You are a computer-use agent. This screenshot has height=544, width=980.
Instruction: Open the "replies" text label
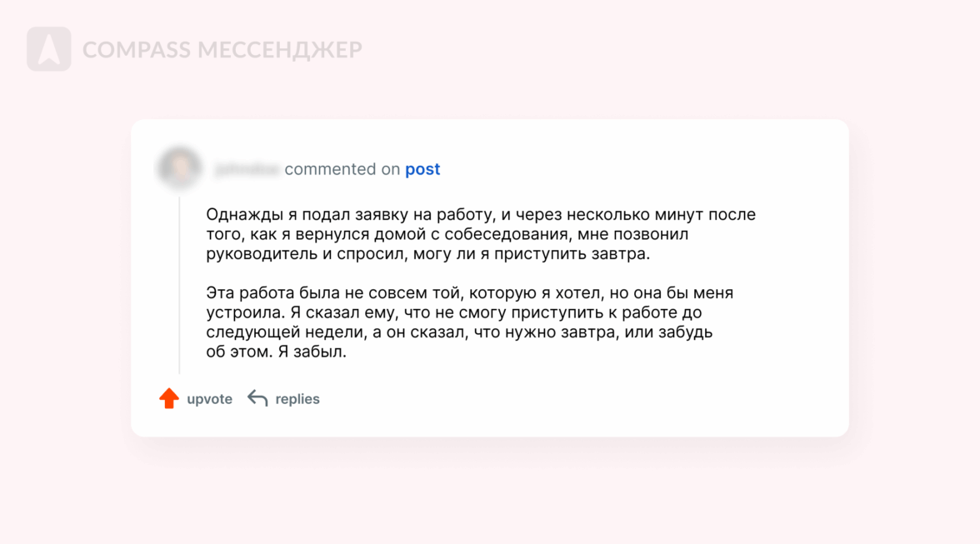click(x=297, y=399)
